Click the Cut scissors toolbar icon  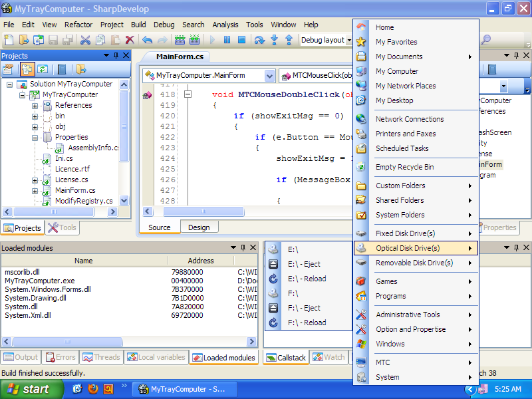(x=86, y=40)
